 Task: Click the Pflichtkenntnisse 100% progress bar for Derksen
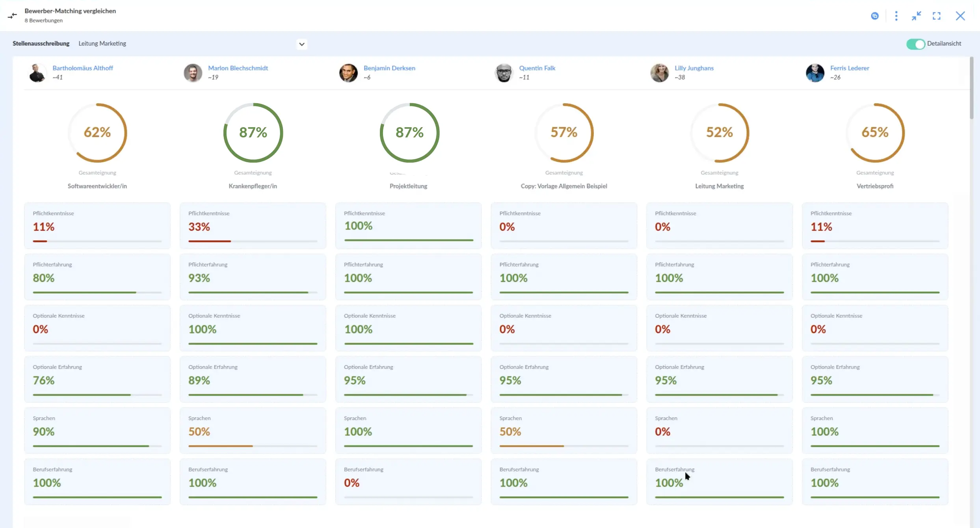click(x=409, y=240)
